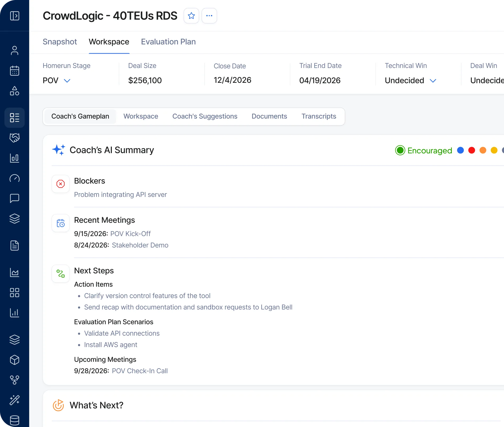The width and height of the screenshot is (504, 427).
Task: Click the more options ellipsis button
Action: (x=209, y=16)
